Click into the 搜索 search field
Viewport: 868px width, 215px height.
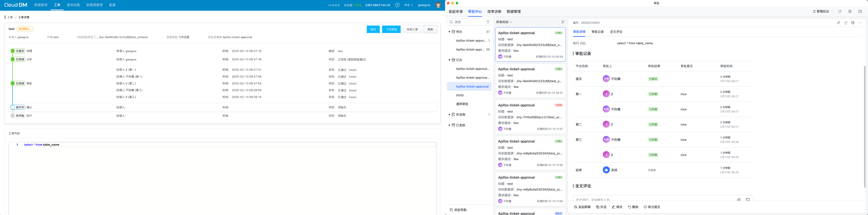(x=468, y=22)
